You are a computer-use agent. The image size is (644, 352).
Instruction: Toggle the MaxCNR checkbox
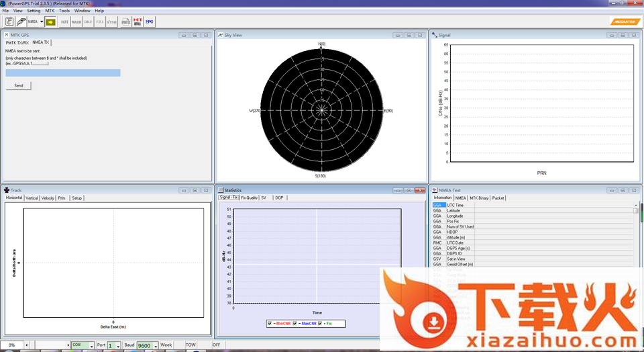(295, 324)
